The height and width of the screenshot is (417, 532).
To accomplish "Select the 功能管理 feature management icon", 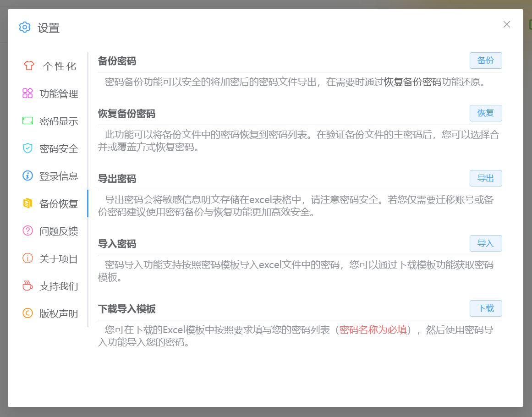I will [28, 93].
